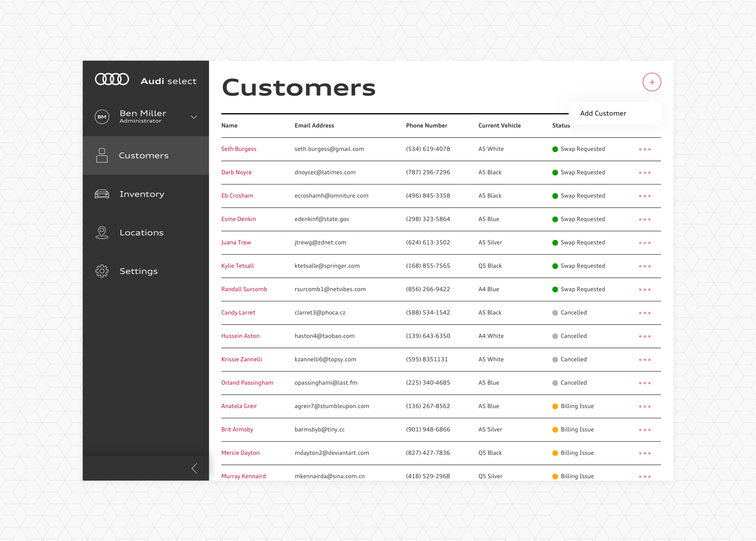
Task: Click Billing Issue status for Anatola Greir
Action: click(x=573, y=406)
